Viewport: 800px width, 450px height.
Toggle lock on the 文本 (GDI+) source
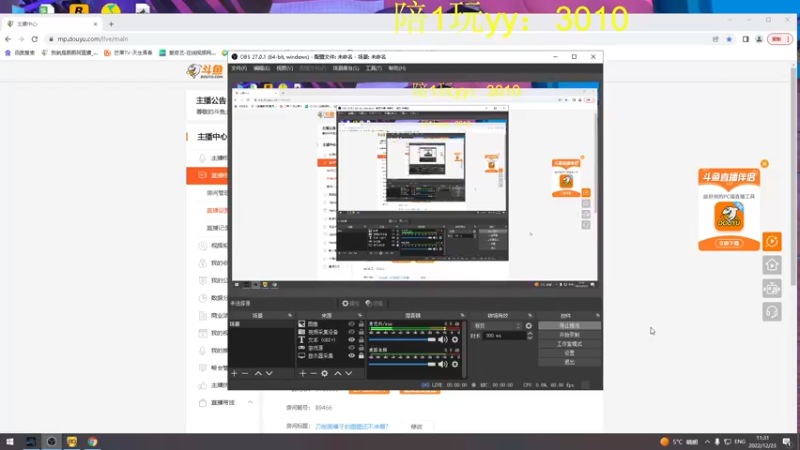point(361,340)
